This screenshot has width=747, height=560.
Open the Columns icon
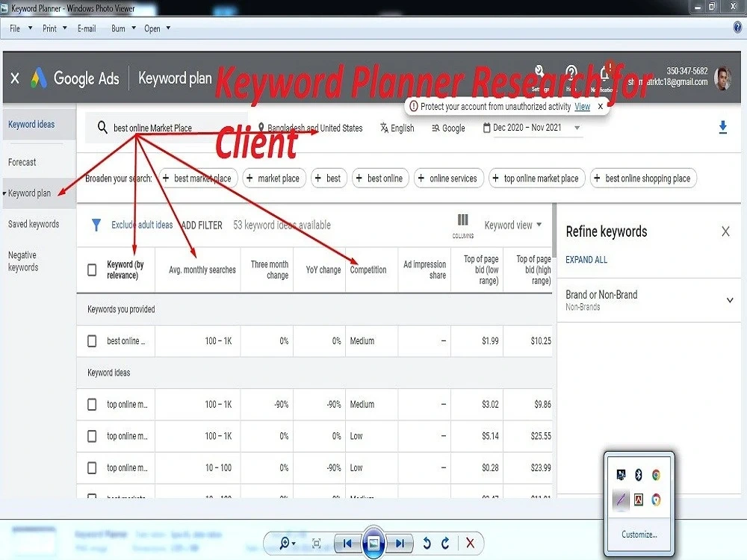[462, 224]
